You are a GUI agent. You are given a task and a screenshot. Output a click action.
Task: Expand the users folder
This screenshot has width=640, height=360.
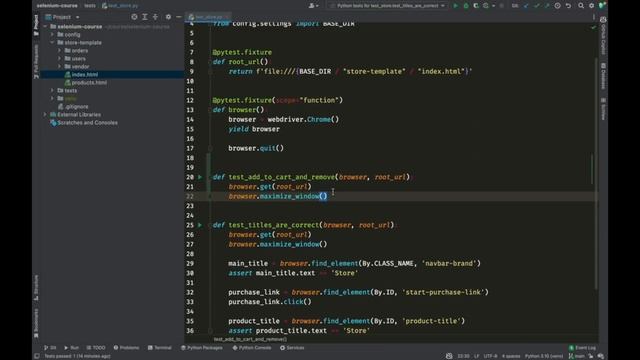pyautogui.click(x=60, y=58)
